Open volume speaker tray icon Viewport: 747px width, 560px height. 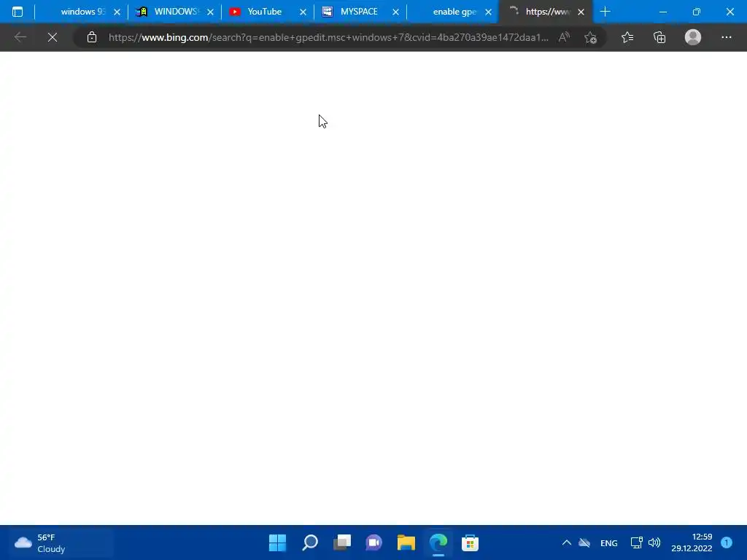(x=654, y=542)
